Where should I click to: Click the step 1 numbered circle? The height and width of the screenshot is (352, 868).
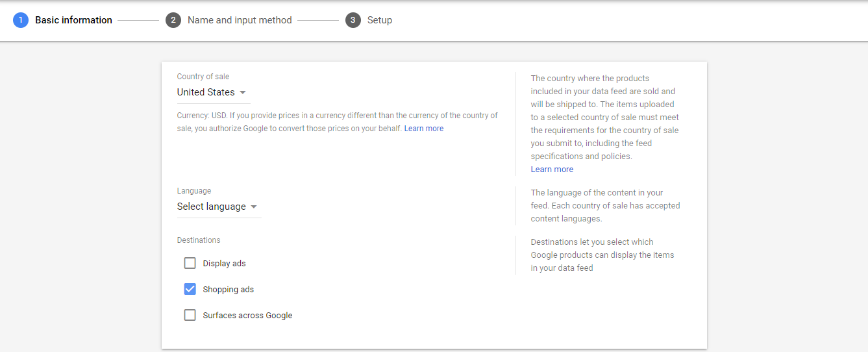coord(21,20)
